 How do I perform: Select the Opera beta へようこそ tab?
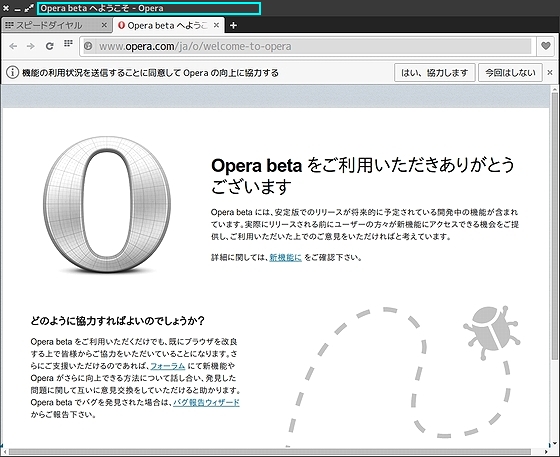[169, 25]
